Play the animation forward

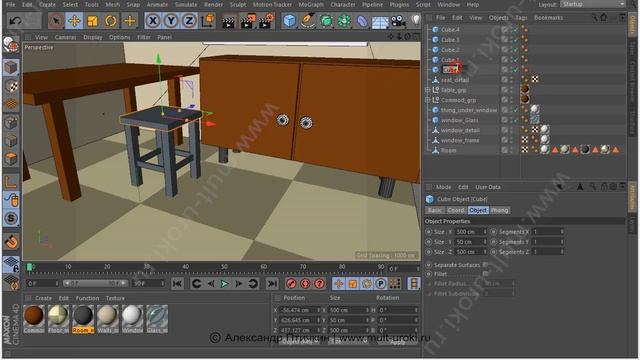(x=224, y=283)
